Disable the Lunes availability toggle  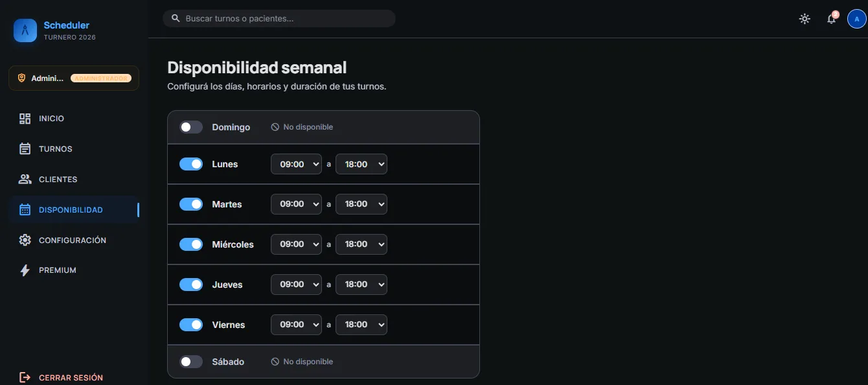(x=191, y=164)
